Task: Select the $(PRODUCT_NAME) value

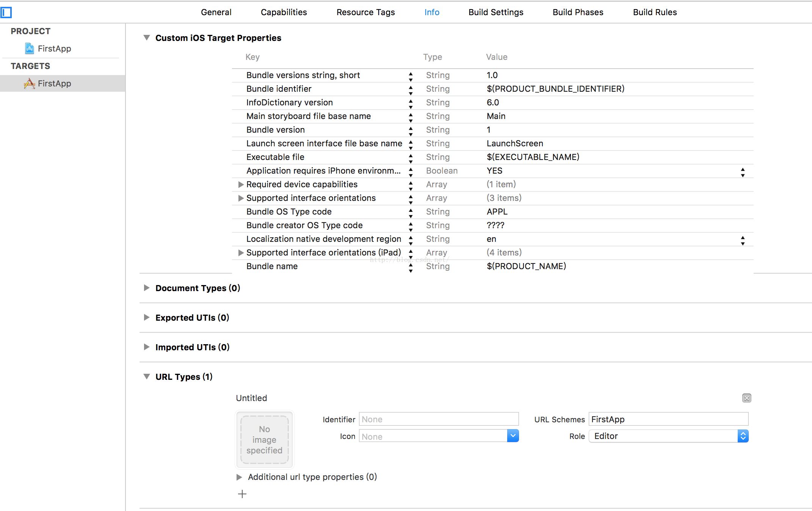Action: (x=526, y=266)
